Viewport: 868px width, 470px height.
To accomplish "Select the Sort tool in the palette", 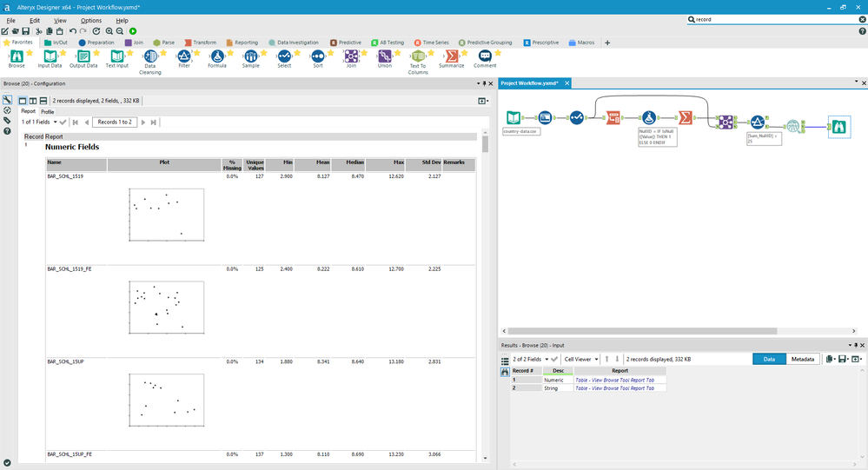I will (318, 59).
